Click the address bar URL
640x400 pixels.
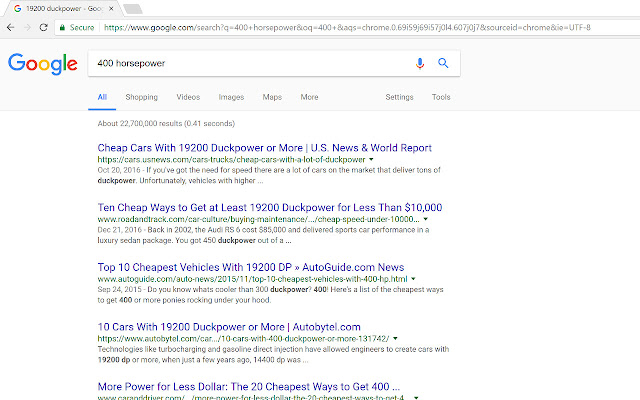(x=347, y=27)
